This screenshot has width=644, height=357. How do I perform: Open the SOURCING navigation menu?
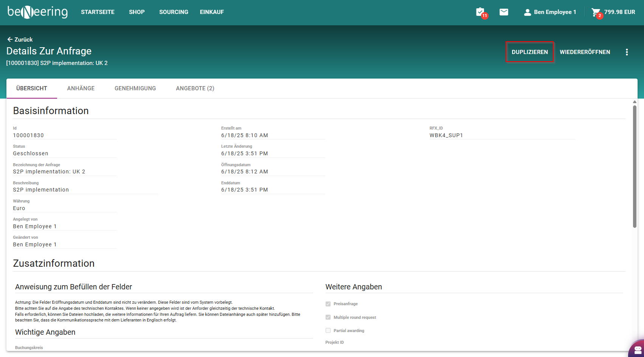click(174, 12)
